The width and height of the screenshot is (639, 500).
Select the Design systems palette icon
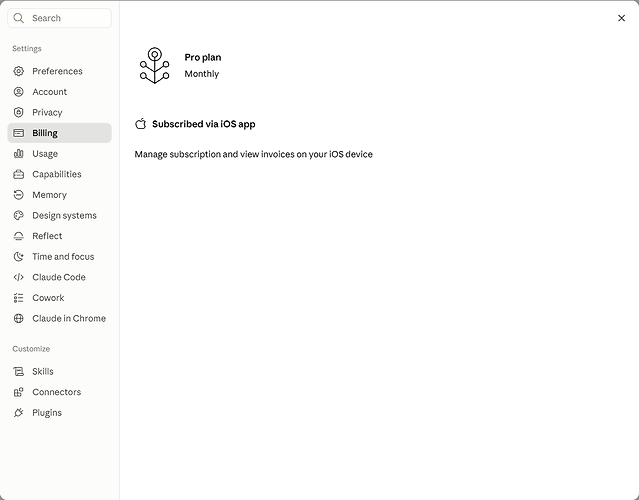pos(18,216)
